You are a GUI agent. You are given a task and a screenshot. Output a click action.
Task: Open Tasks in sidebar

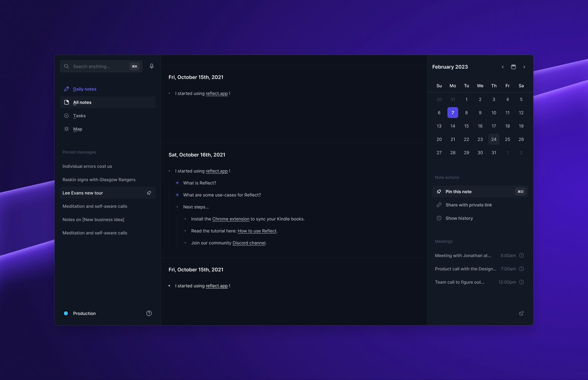pyautogui.click(x=108, y=116)
